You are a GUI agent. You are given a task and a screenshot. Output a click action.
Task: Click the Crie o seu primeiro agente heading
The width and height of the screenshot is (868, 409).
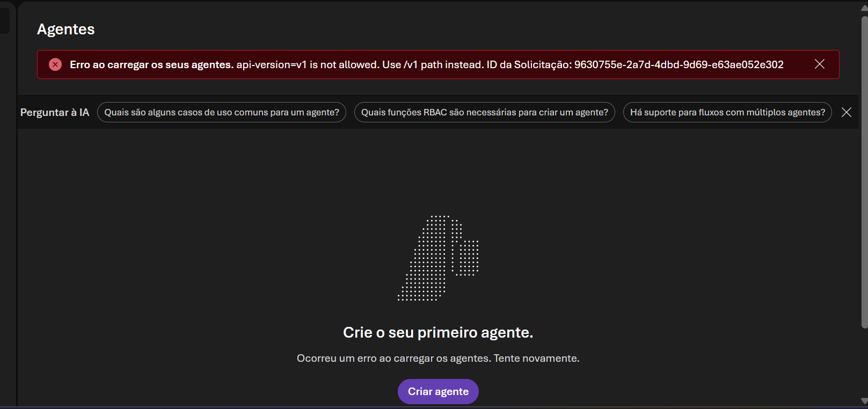click(438, 332)
